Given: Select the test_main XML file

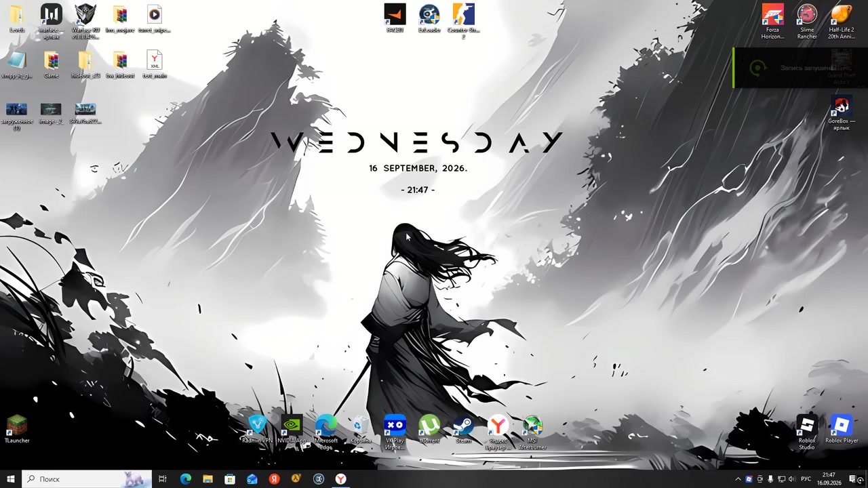Looking at the screenshot, I should [x=155, y=65].
